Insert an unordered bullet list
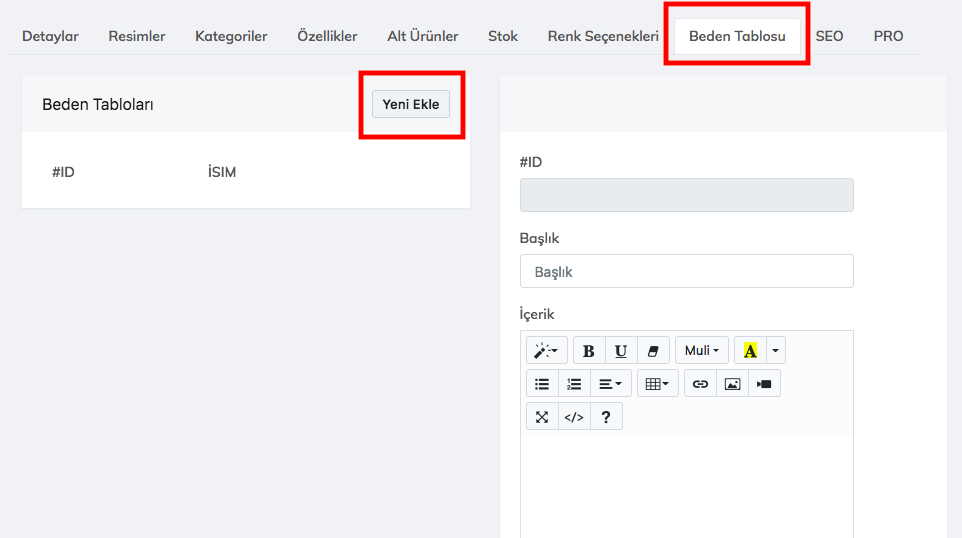This screenshot has height=538, width=962. [542, 384]
